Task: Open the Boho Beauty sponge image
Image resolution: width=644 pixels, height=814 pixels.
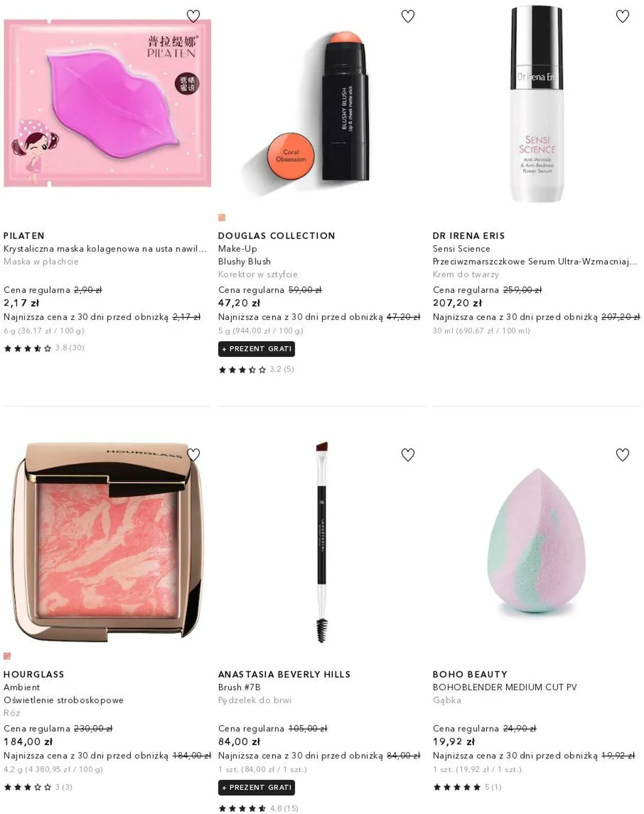Action: tap(536, 541)
